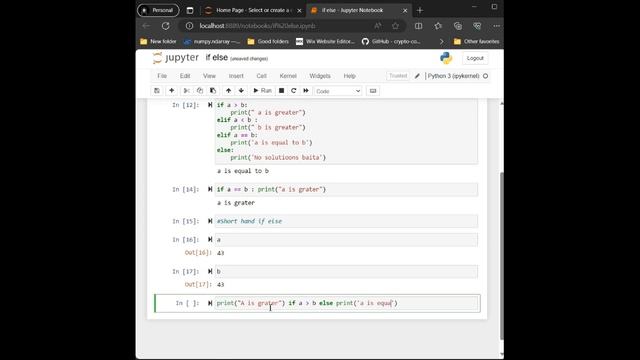This screenshot has width=640, height=360.
Task: Open the Cell menu
Action: 262,76
